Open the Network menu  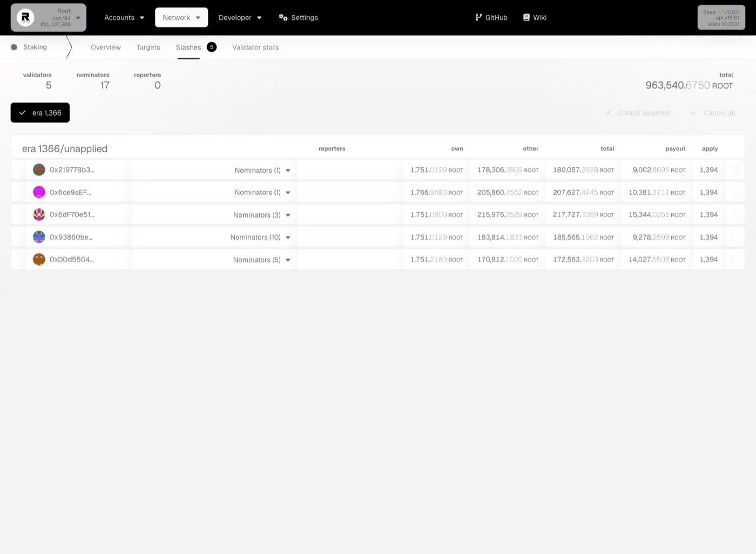[181, 17]
